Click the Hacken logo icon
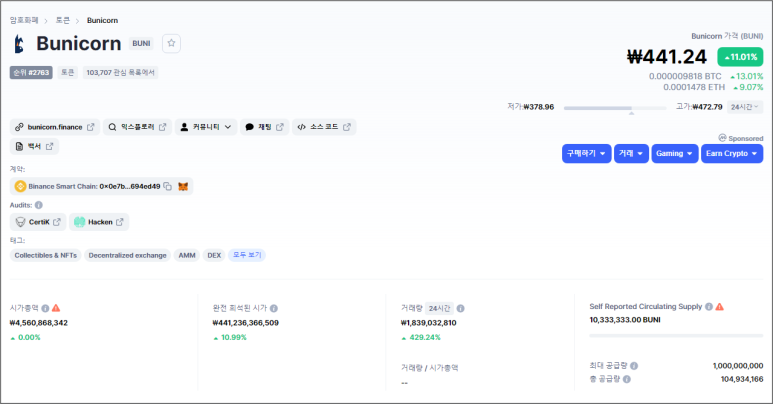The height and width of the screenshot is (404, 773). (x=79, y=222)
